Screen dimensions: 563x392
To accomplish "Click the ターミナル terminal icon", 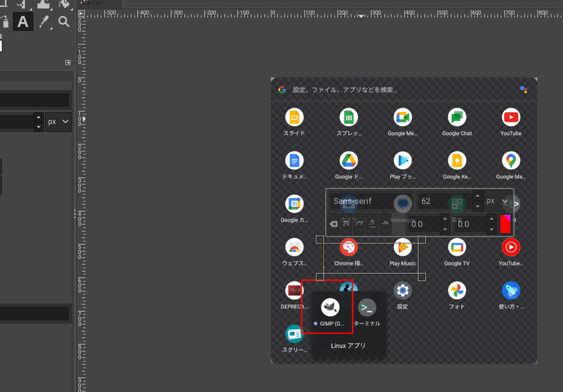I will pyautogui.click(x=367, y=308).
